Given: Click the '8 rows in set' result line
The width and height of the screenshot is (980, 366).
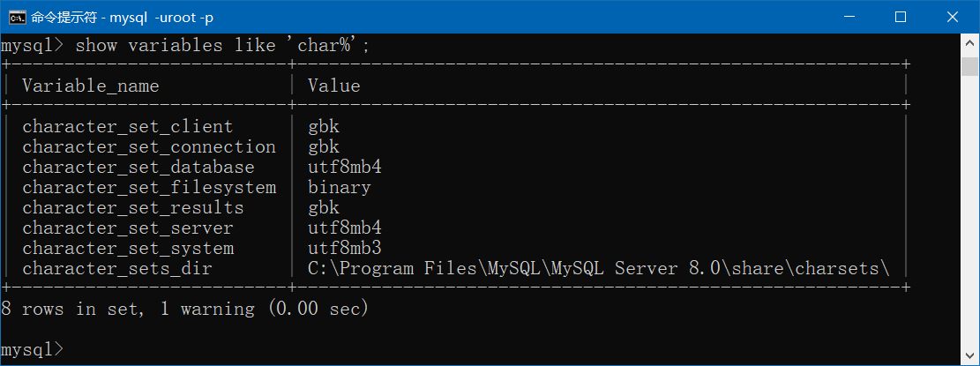Looking at the screenshot, I should pyautogui.click(x=184, y=309).
